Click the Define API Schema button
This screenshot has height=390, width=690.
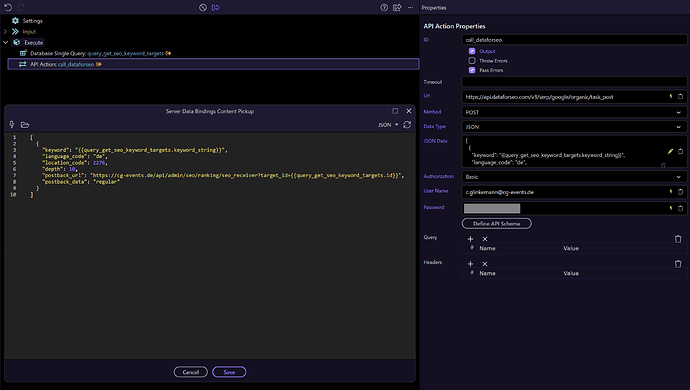[496, 224]
